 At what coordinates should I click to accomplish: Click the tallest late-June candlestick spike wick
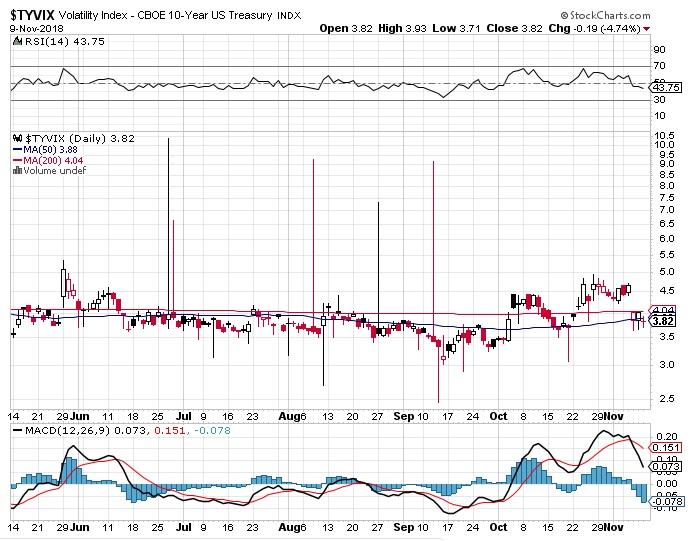[168, 229]
